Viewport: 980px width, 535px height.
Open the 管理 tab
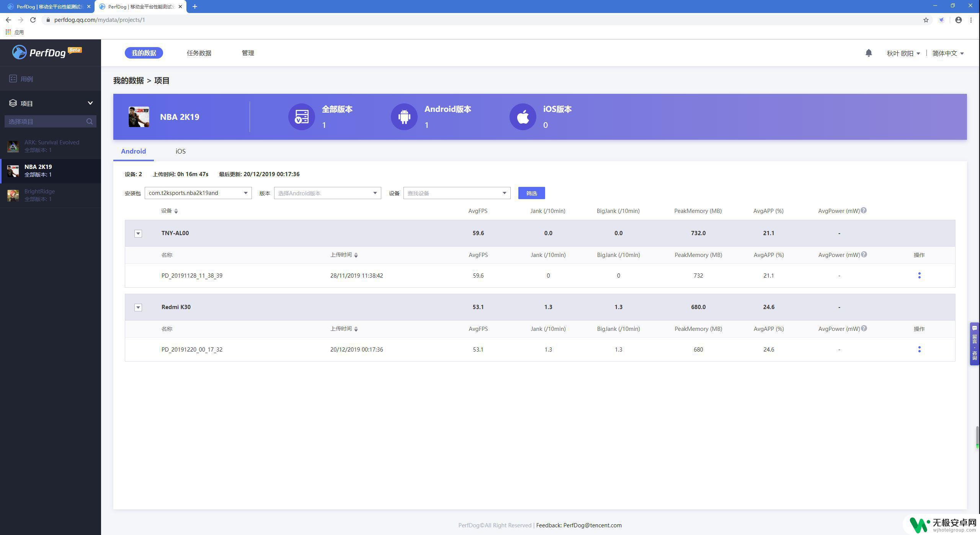coord(248,53)
